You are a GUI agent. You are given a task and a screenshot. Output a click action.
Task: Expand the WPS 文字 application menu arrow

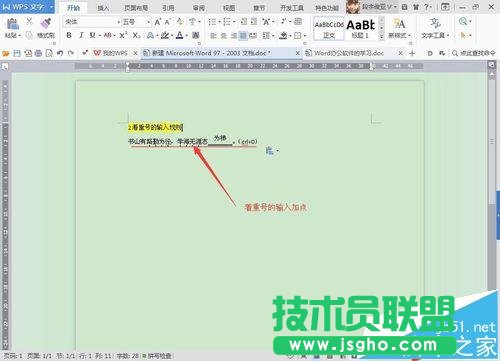(52, 7)
